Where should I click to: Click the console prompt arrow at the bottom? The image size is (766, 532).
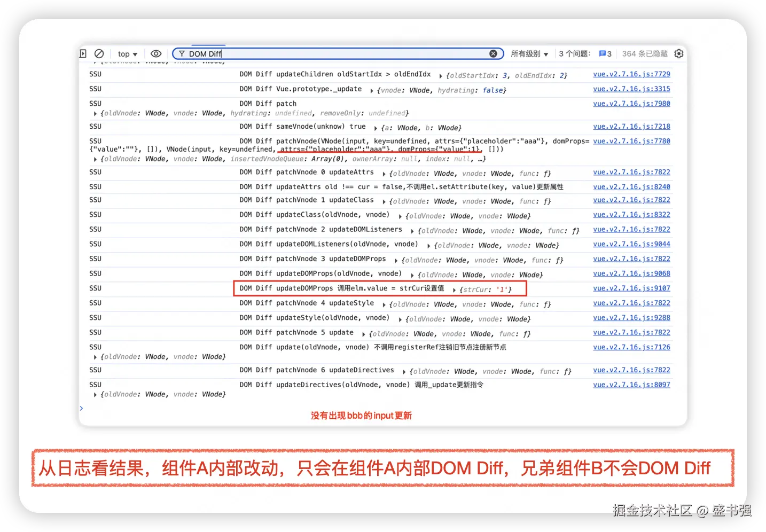click(82, 409)
